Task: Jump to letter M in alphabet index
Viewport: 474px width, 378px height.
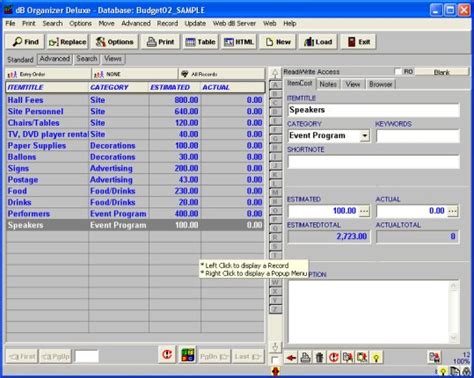Action: 275,192
